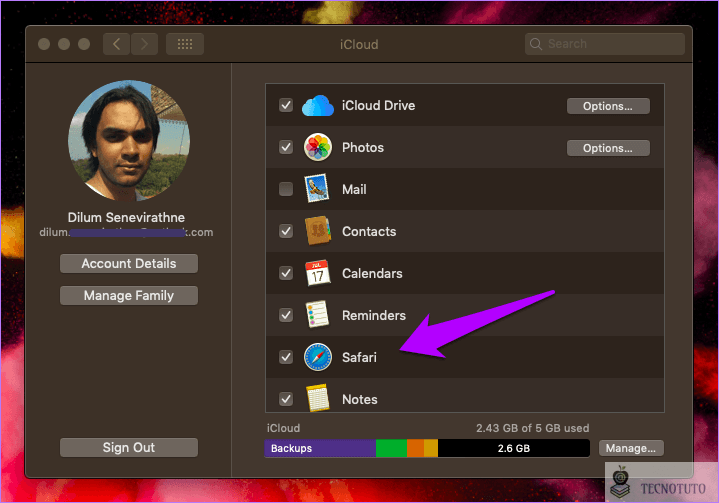
Task: Disable the Safari sync checkbox
Action: pyautogui.click(x=286, y=357)
